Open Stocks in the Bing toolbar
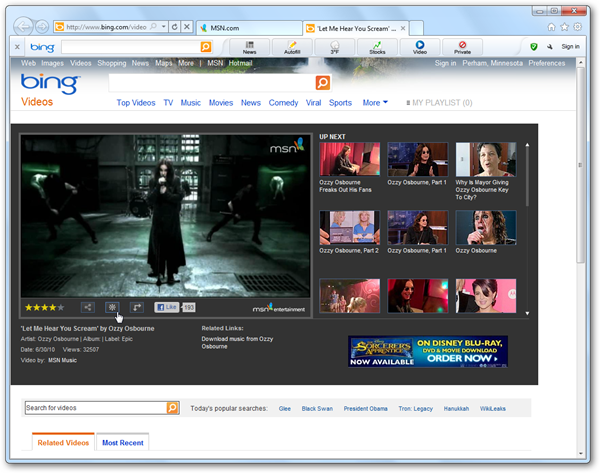This screenshot has height=473, width=600. 377,47
